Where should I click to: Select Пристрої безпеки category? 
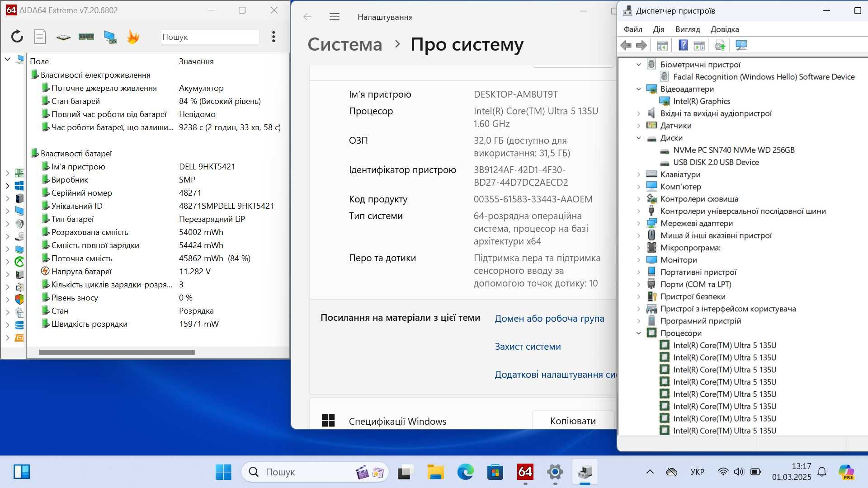click(x=693, y=296)
